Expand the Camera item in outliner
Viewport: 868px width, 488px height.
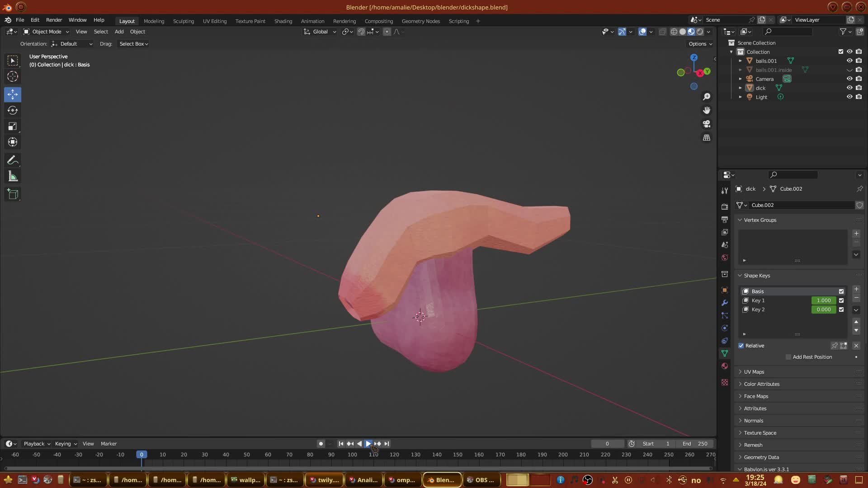(x=740, y=79)
